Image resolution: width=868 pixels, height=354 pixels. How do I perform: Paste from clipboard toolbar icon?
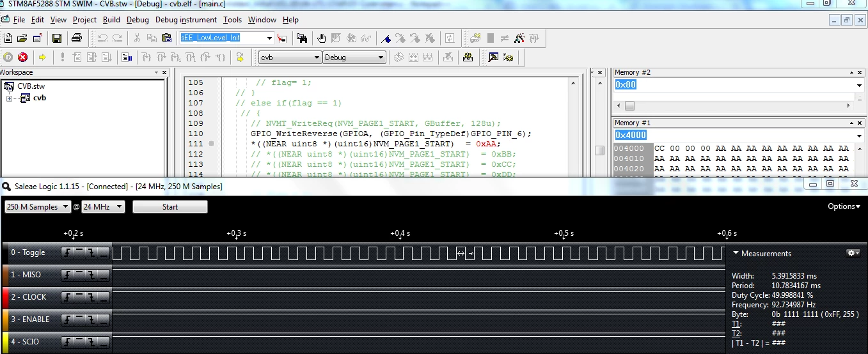click(166, 38)
